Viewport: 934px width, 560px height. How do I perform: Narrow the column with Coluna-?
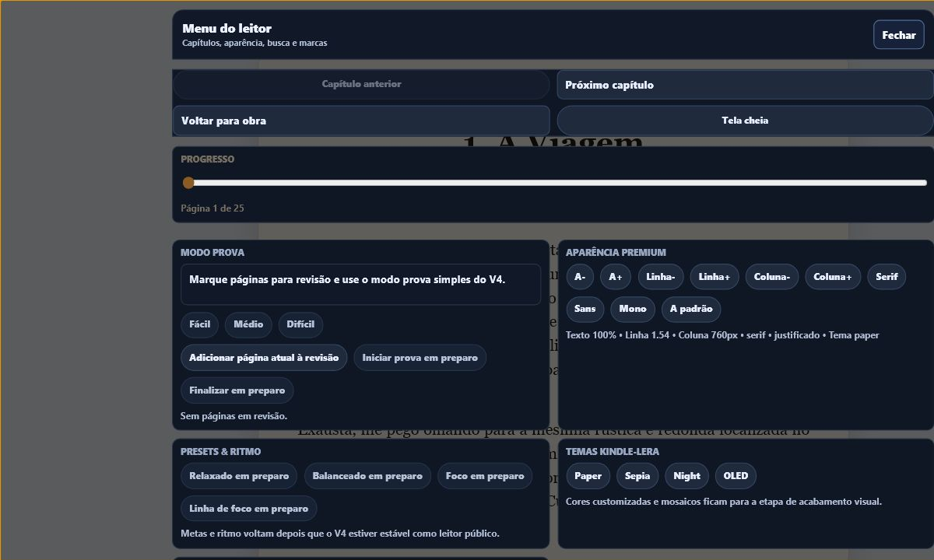point(772,277)
